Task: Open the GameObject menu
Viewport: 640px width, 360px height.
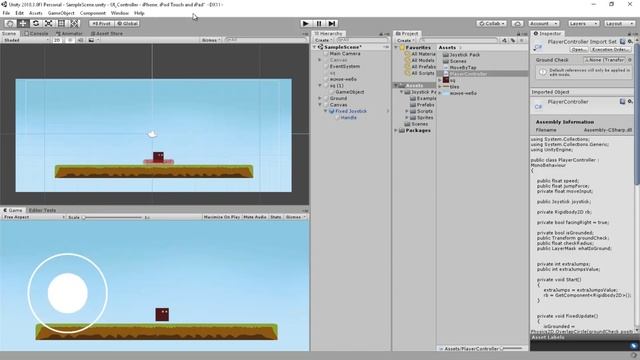Action: [61, 13]
